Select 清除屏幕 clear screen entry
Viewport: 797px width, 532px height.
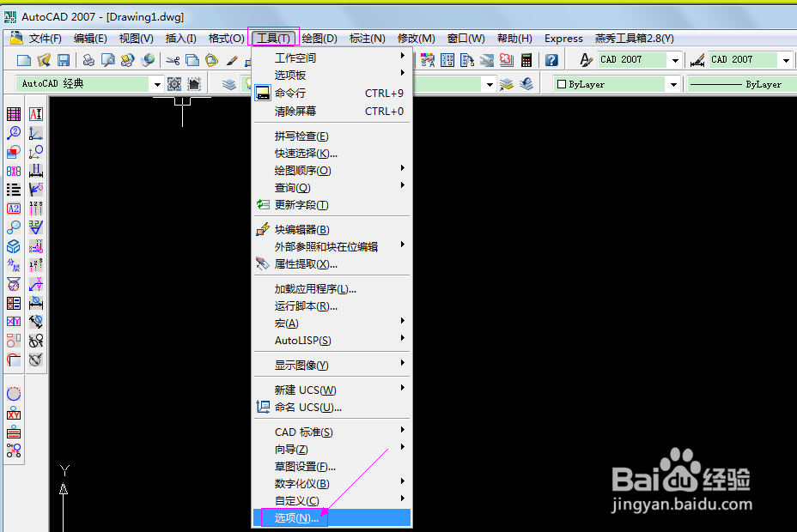[332, 112]
